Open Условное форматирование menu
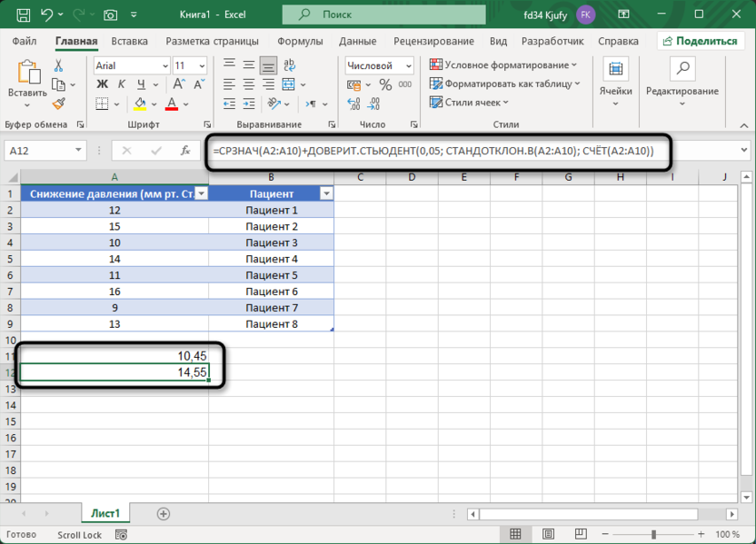This screenshot has height=544, width=756. [502, 64]
